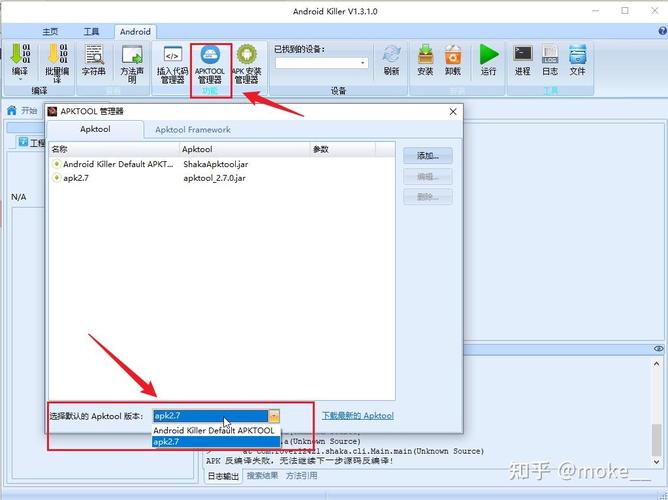Select 'apk2.7' option in the dropdown list
The image size is (668, 500).
tap(166, 441)
